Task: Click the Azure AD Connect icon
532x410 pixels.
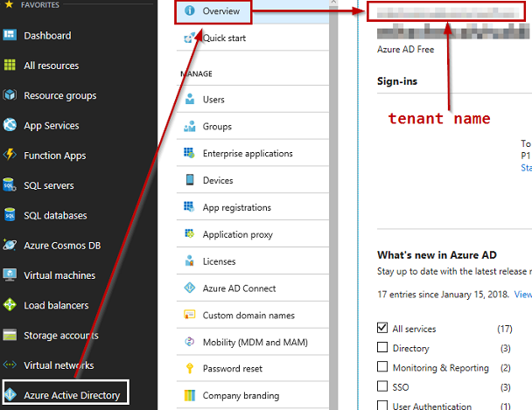Action: point(190,288)
